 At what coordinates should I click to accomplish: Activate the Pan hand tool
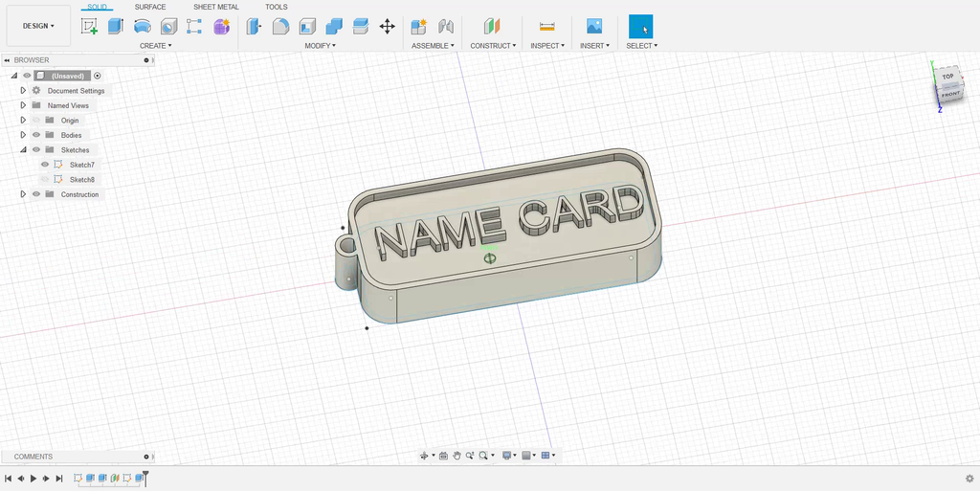point(457,456)
